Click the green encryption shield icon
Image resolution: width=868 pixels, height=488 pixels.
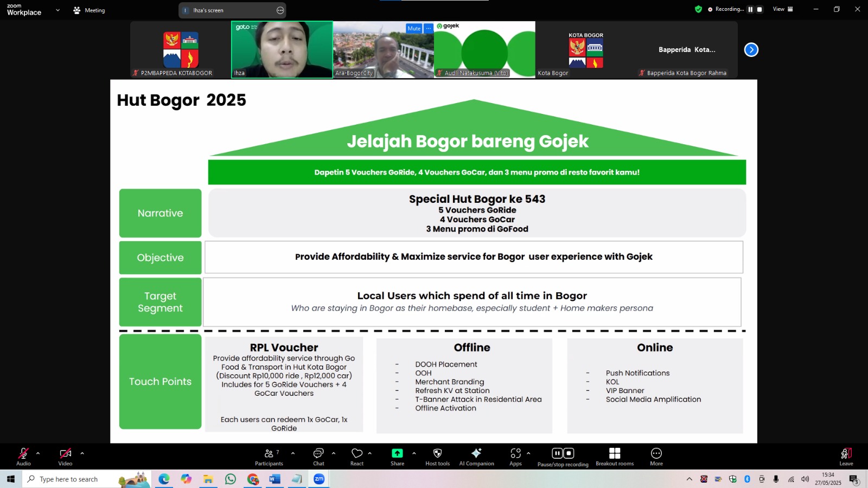(698, 9)
